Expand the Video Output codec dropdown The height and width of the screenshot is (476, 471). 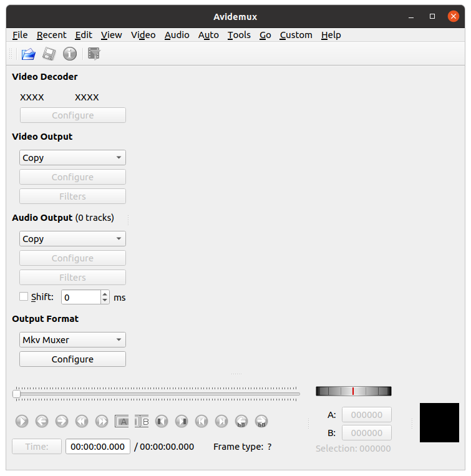coord(72,158)
